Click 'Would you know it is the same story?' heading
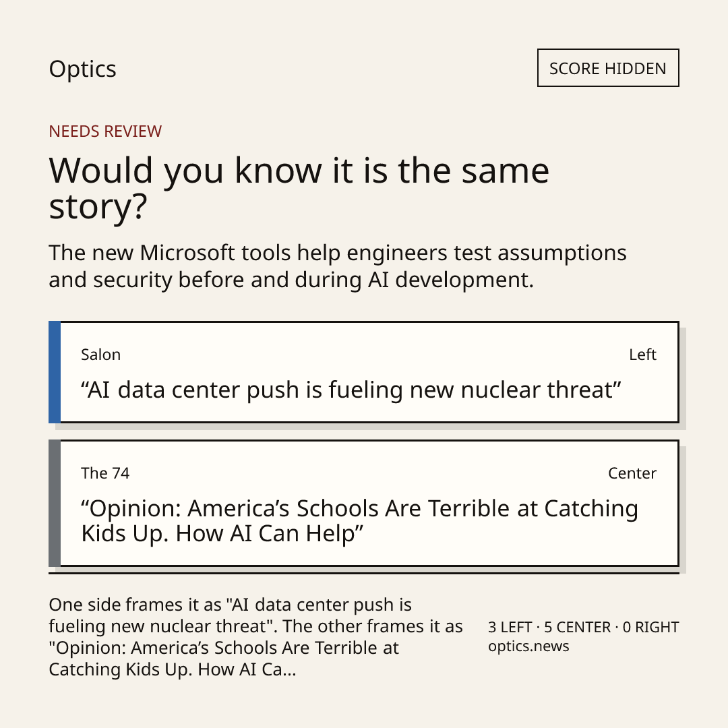The height and width of the screenshot is (728, 728). click(x=299, y=188)
